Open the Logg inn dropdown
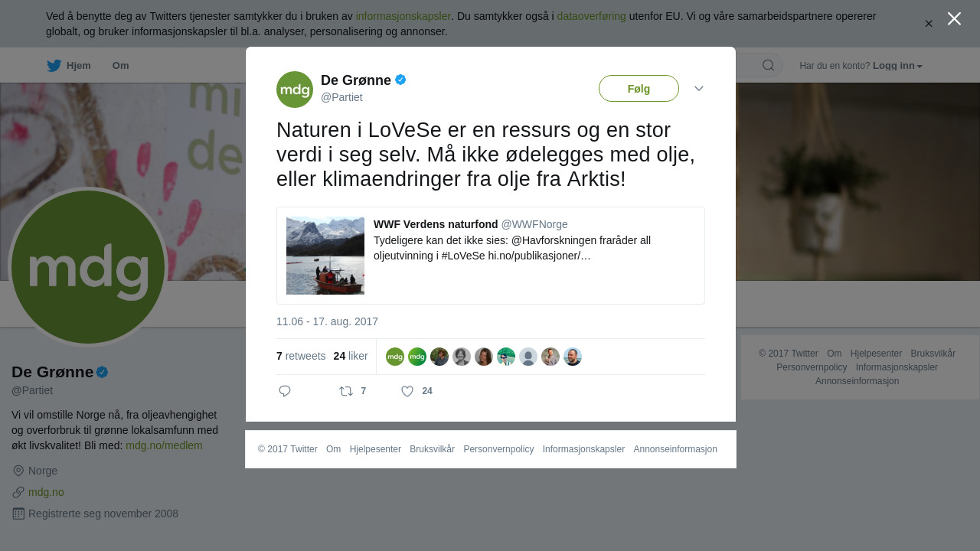Viewport: 980px width, 551px height. pos(897,66)
